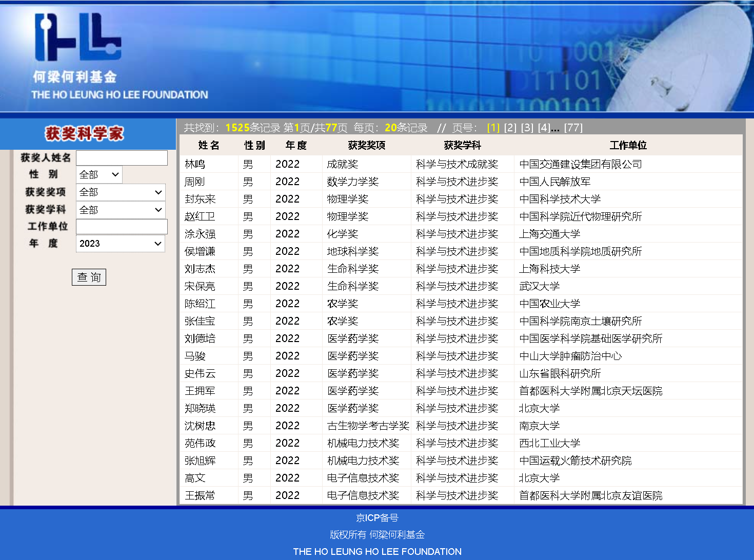The width and height of the screenshot is (754, 560).
Task: Click the 工作单位 column header
Action: [628, 146]
